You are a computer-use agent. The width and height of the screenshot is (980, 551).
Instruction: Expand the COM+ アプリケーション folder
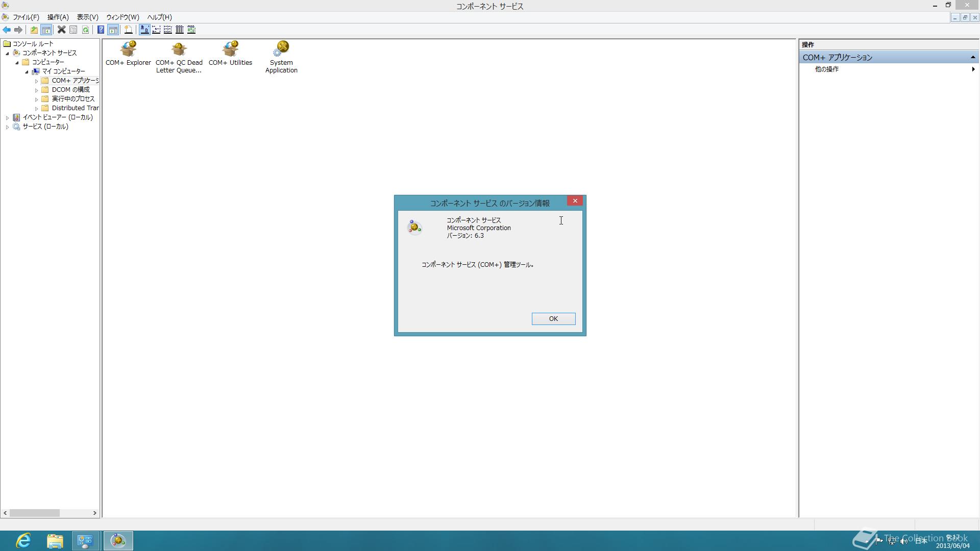click(x=36, y=81)
